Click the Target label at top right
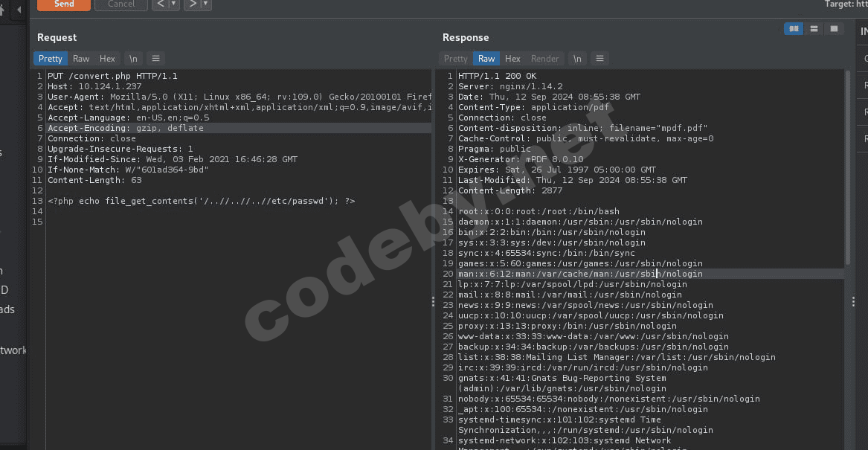The height and width of the screenshot is (450, 868). pyautogui.click(x=846, y=4)
